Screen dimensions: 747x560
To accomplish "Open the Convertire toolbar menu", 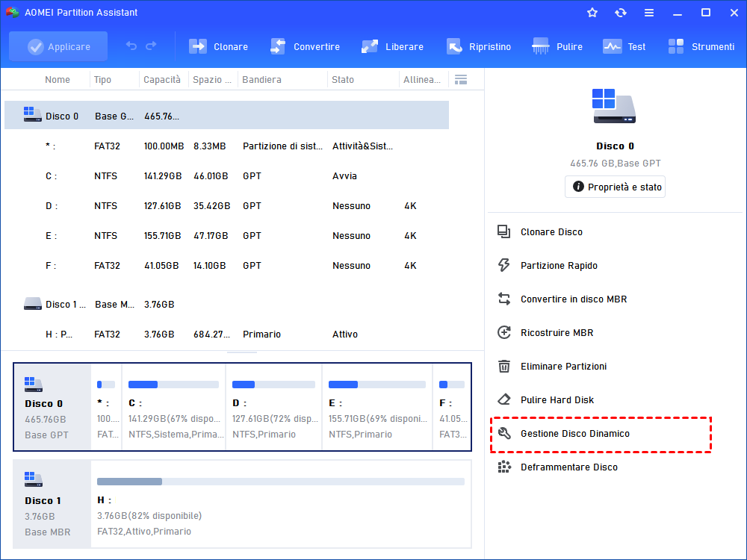I will point(305,46).
